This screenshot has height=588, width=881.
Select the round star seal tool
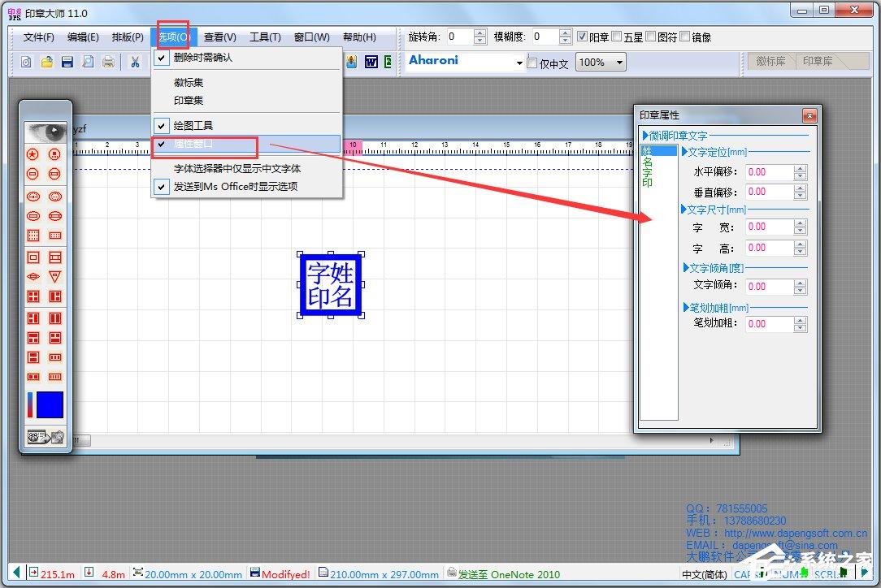[x=33, y=153]
